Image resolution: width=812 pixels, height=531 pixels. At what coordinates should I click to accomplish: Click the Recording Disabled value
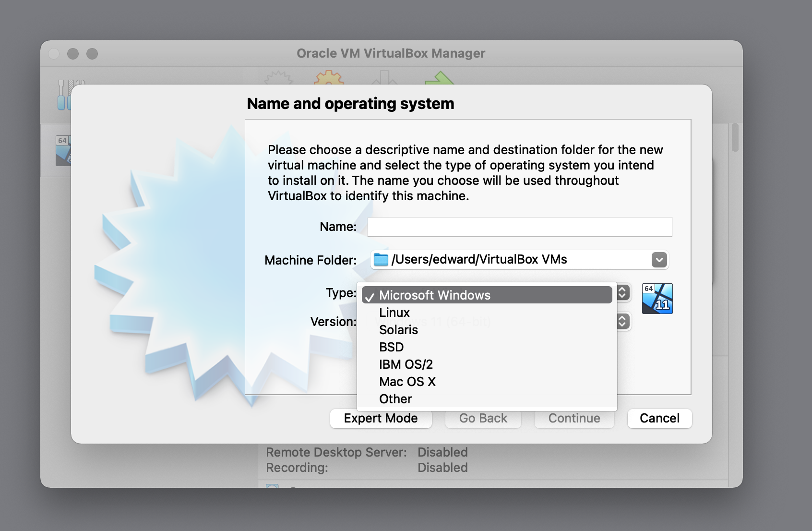pos(442,468)
